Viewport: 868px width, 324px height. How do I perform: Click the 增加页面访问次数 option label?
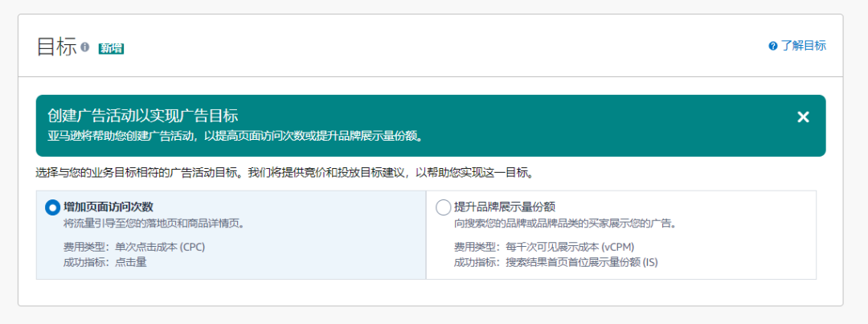[108, 207]
